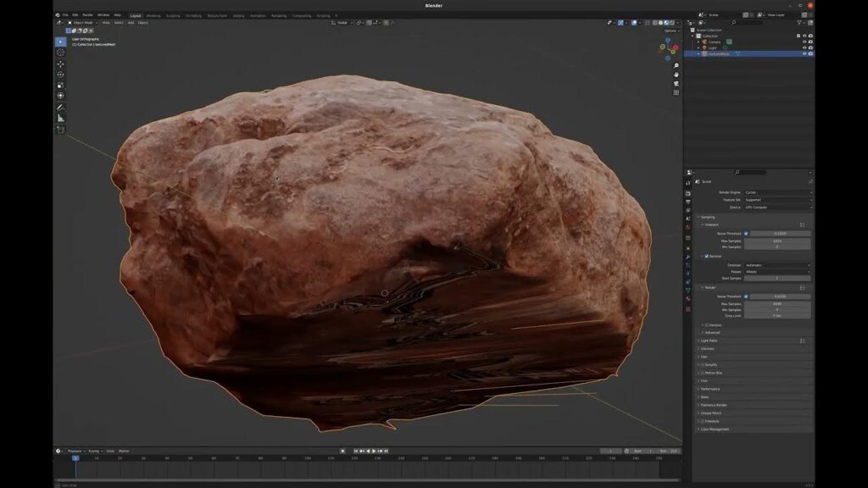868x488 pixels.
Task: Hide the Camera object with its eye icon
Action: tap(804, 42)
